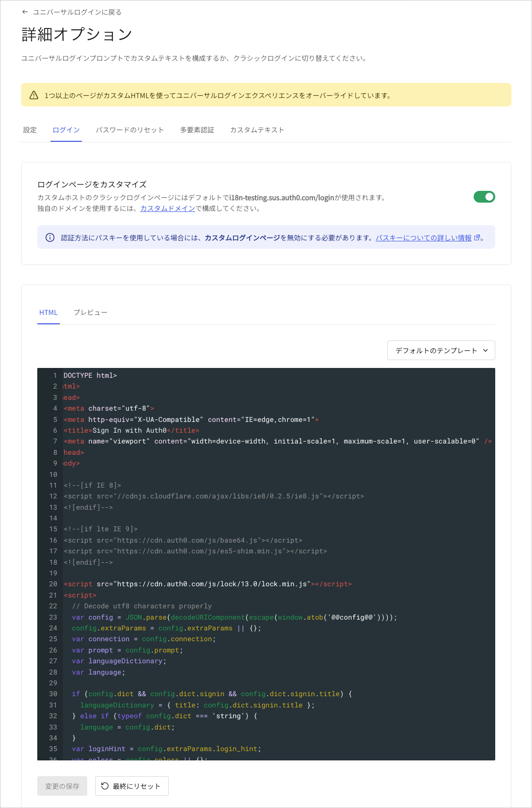Click line 7 meta viewport code
The width and height of the screenshot is (532, 808).
278,441
